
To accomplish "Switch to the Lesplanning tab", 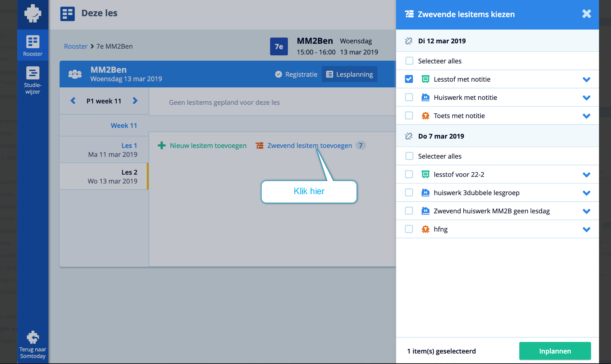I will [349, 74].
